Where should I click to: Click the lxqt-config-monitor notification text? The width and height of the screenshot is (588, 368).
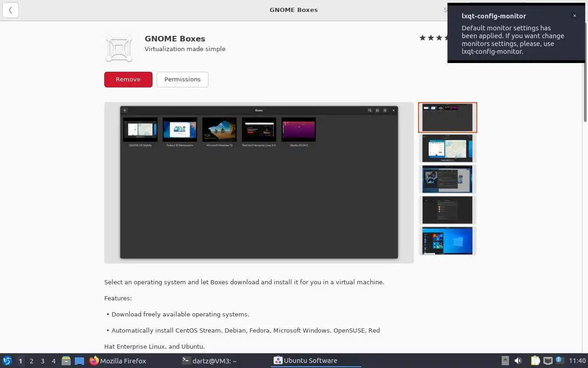pos(513,40)
